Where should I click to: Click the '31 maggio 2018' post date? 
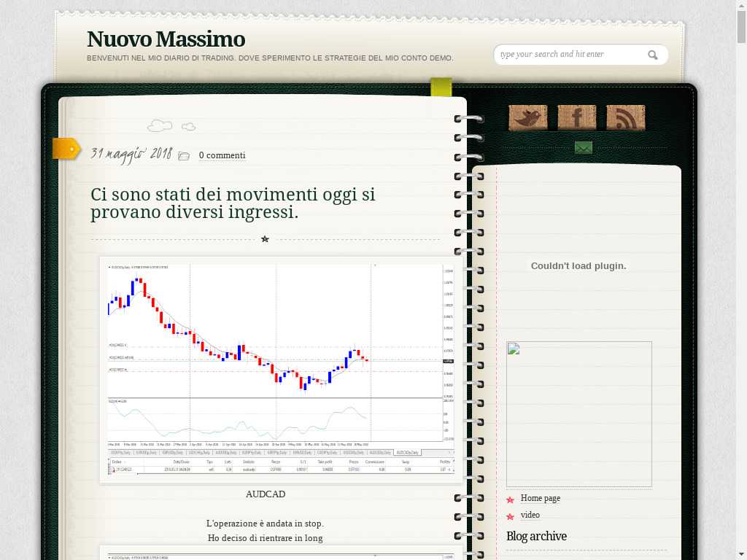pyautogui.click(x=131, y=154)
